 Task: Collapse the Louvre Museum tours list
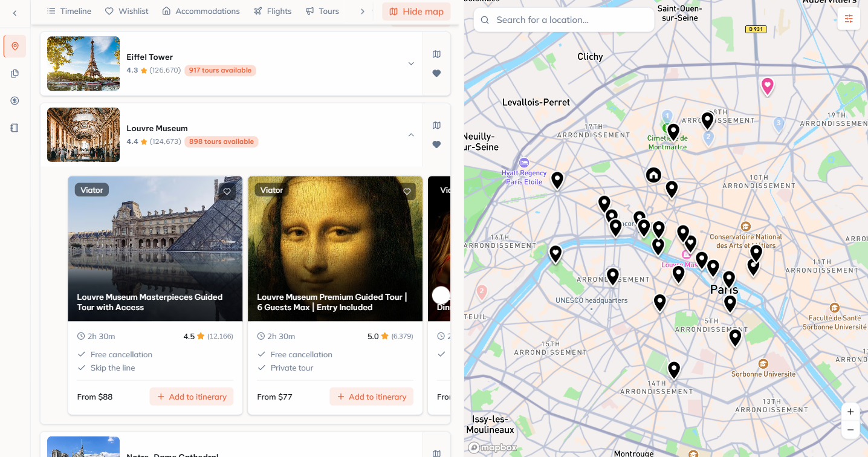tap(411, 135)
